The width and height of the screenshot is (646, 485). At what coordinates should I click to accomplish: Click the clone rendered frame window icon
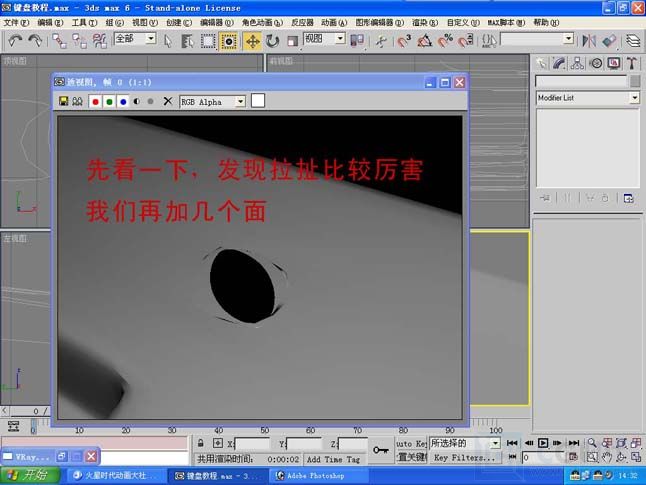tap(77, 101)
